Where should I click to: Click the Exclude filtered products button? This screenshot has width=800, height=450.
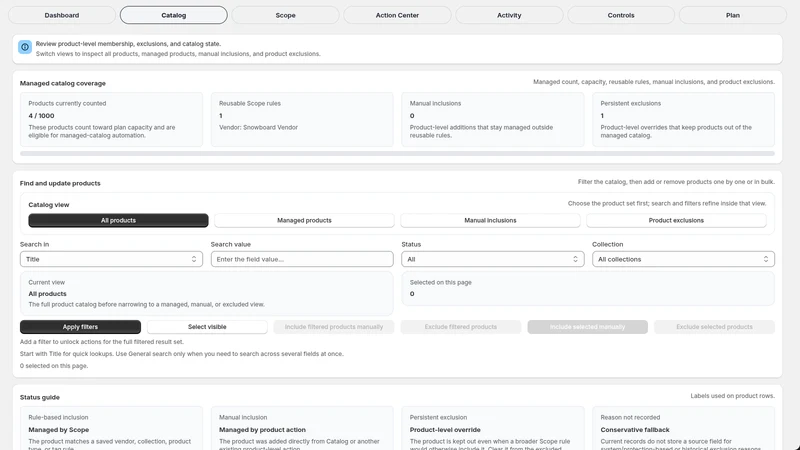[461, 327]
